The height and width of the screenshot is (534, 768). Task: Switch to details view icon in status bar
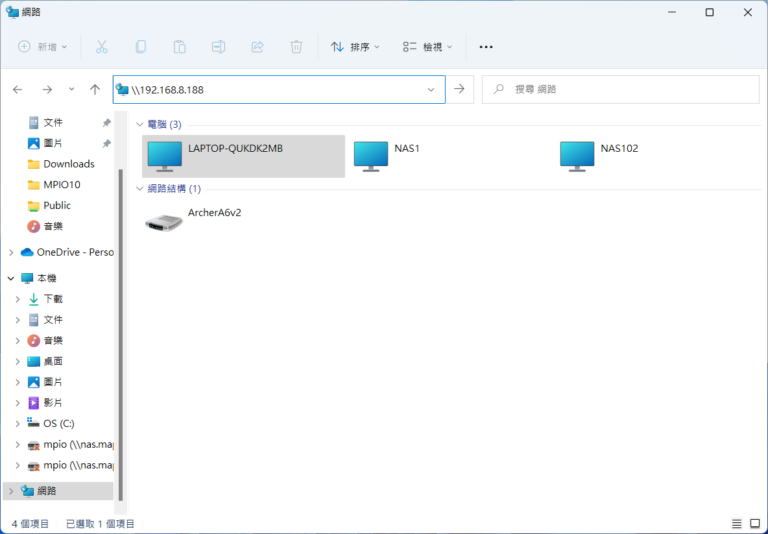click(737, 524)
